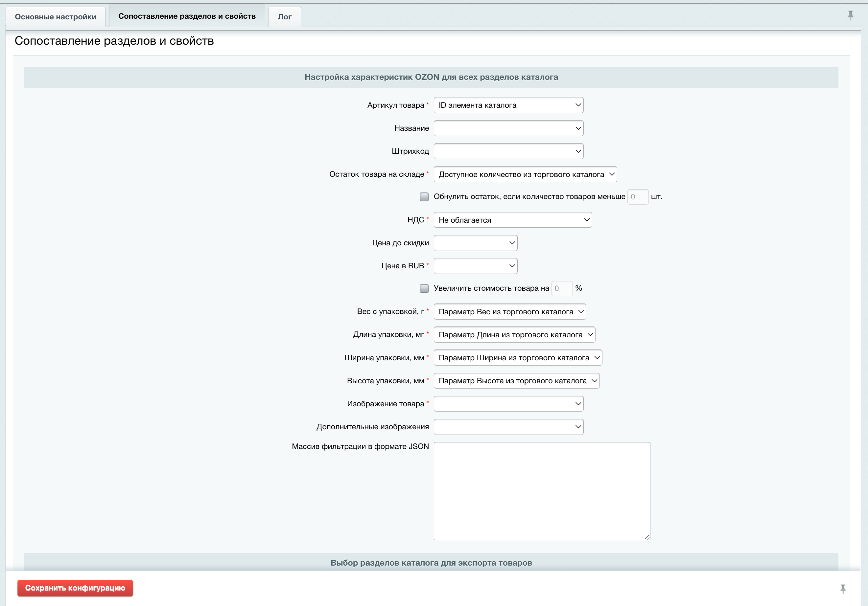Open 'Вес с упаковкой' dropdown
The image size is (868, 606).
509,312
